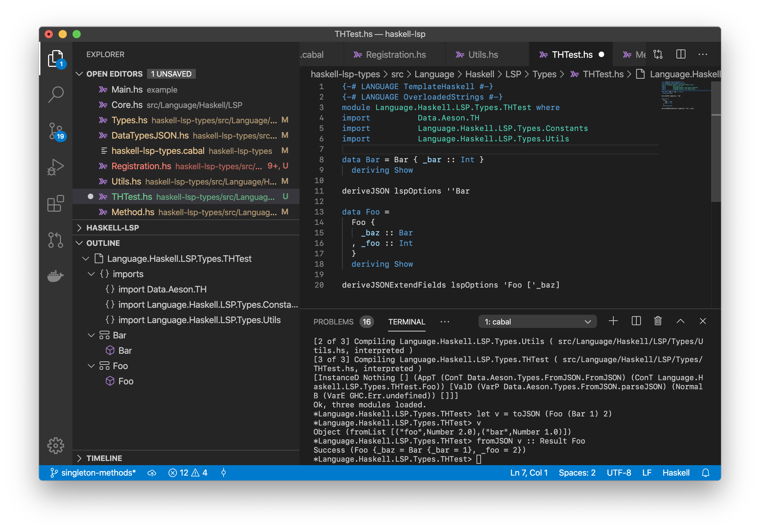Screen dimensions: 760x532
Task: Open the Manage gear icon
Action: (56, 446)
